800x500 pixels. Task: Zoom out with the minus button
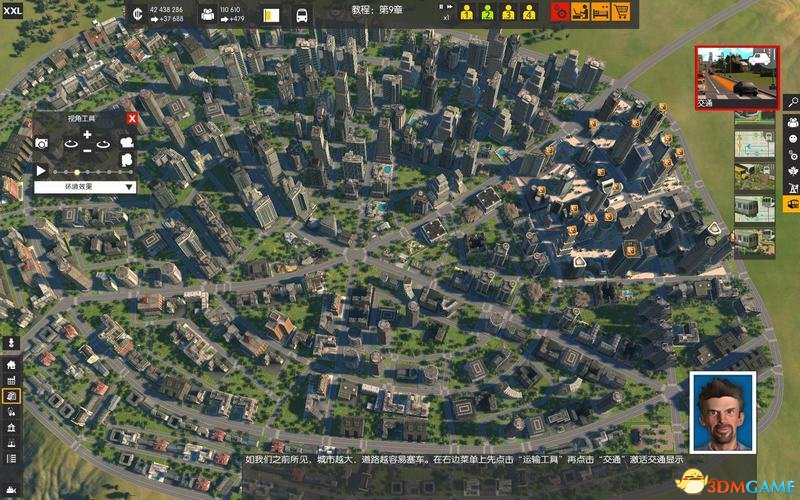tap(87, 151)
